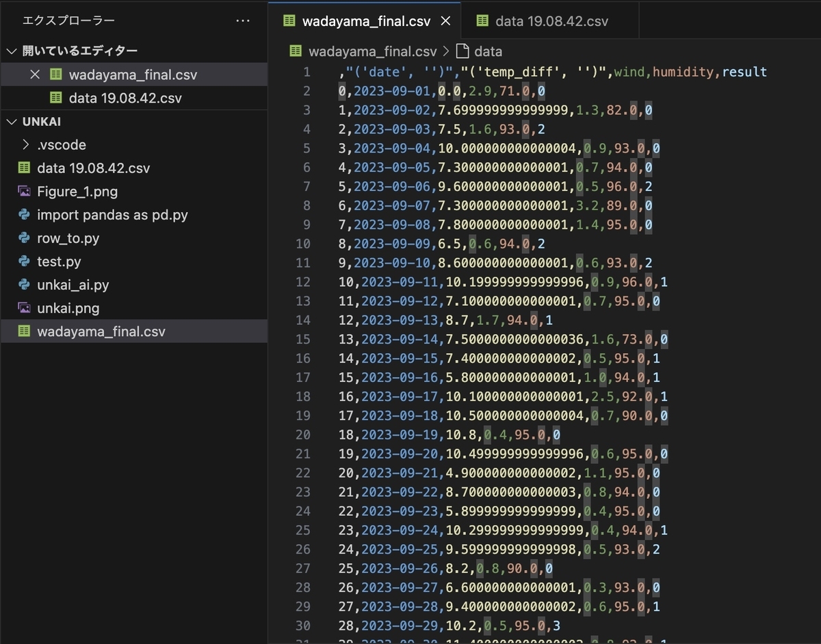Switch to the data 19.08.42.csv tab
Image resolution: width=821 pixels, height=644 pixels.
coord(550,21)
